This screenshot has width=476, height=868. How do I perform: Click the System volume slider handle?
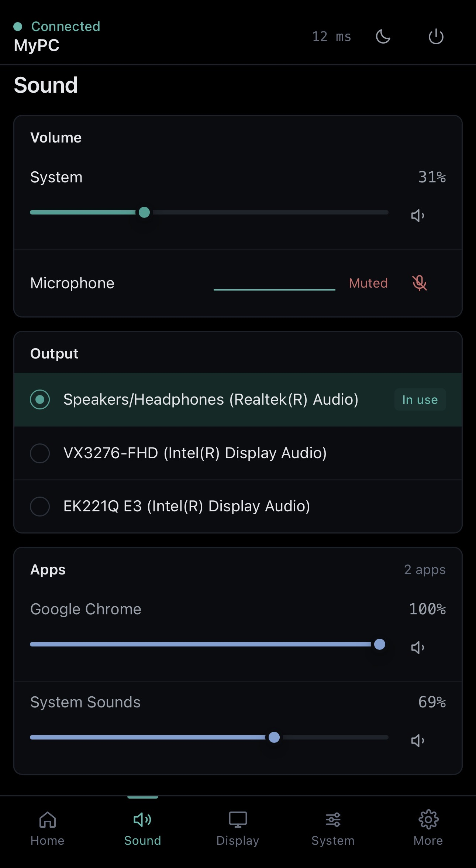[144, 212]
